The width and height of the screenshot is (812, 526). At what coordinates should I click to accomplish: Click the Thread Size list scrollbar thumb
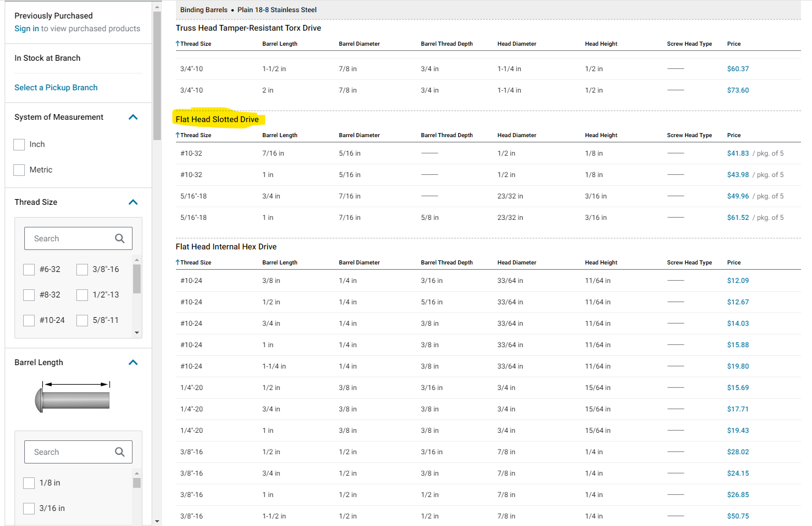point(137,279)
